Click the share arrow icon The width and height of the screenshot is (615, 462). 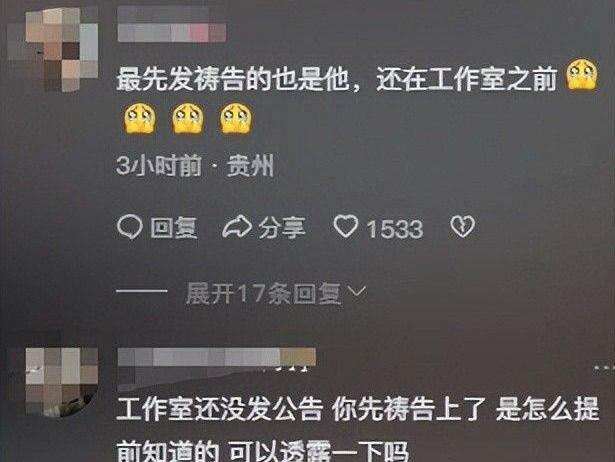coord(237,227)
